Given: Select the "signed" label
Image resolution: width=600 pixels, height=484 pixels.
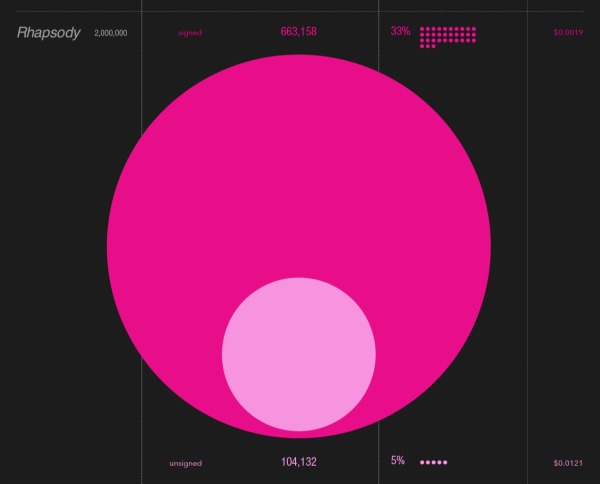Looking at the screenshot, I should [x=190, y=33].
